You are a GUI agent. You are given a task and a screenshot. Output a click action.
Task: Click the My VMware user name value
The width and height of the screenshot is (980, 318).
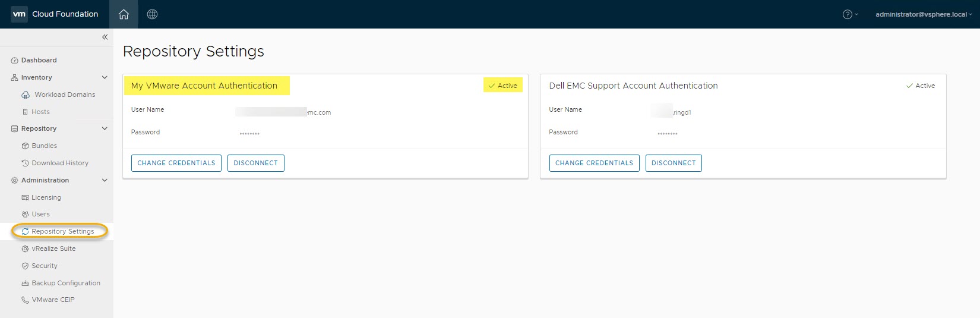pos(283,112)
